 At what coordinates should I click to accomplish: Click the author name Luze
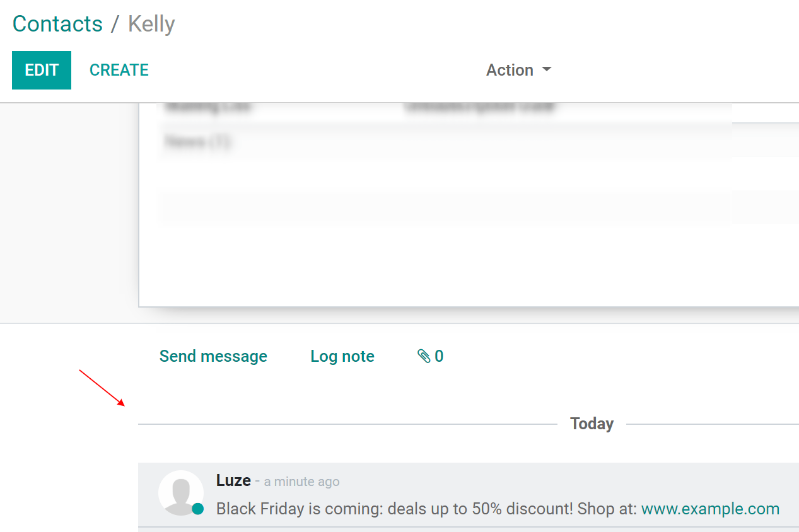pos(233,480)
